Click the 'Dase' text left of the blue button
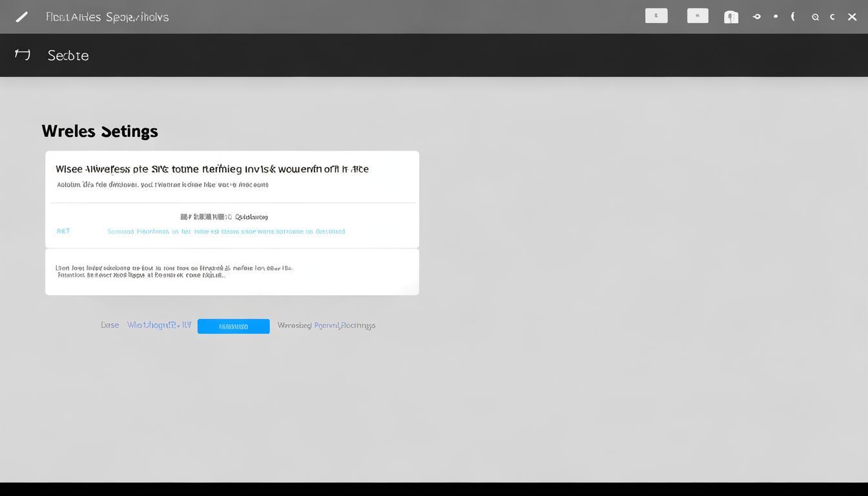Image resolution: width=868 pixels, height=496 pixels. (110, 325)
